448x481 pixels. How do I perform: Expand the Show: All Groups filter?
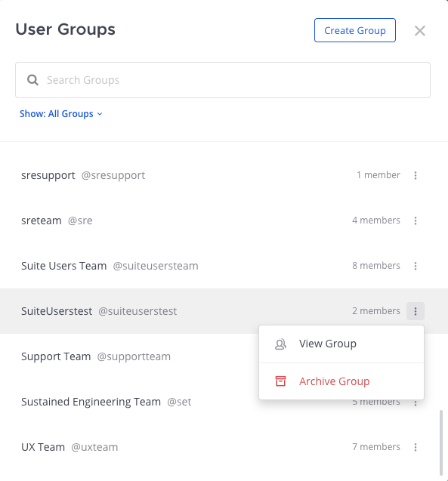point(60,114)
